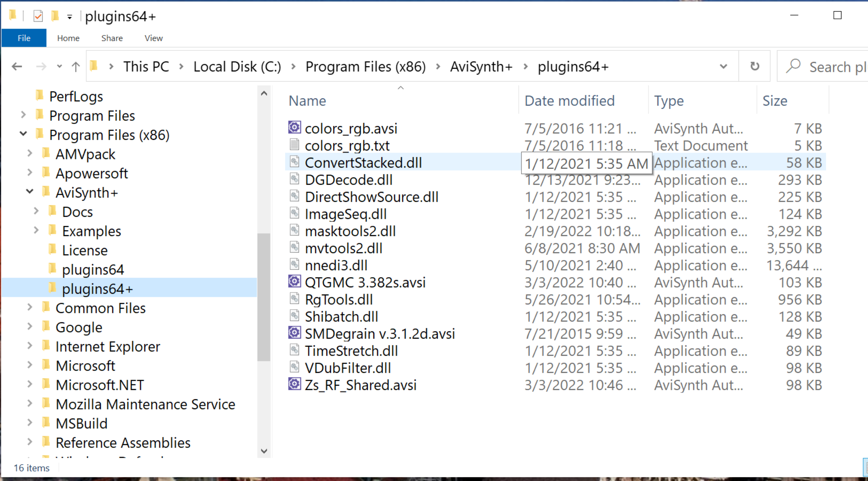This screenshot has height=481, width=868.
Task: Click the Properties quick access toolbar icon
Action: 38,16
